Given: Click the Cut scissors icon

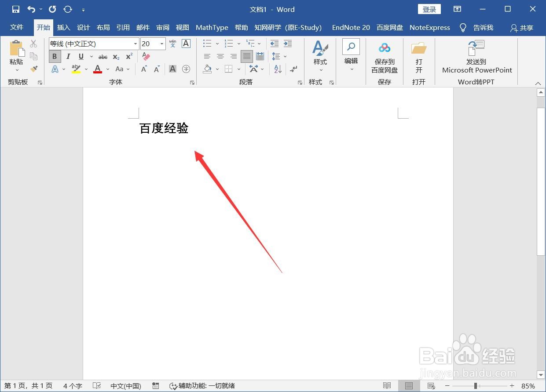Looking at the screenshot, I should click(x=34, y=44).
